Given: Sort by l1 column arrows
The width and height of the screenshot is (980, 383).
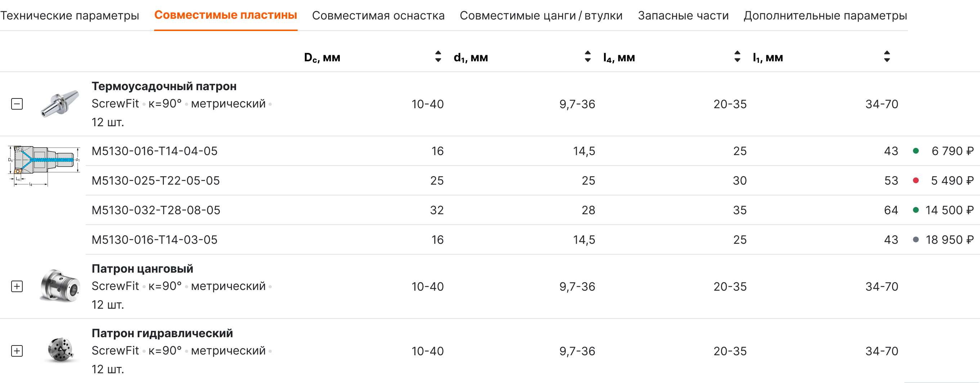Looking at the screenshot, I should 887,57.
